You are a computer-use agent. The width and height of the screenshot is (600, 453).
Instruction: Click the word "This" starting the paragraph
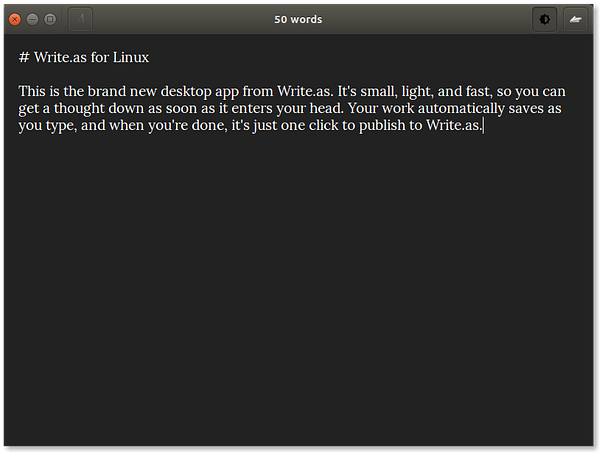(x=32, y=91)
